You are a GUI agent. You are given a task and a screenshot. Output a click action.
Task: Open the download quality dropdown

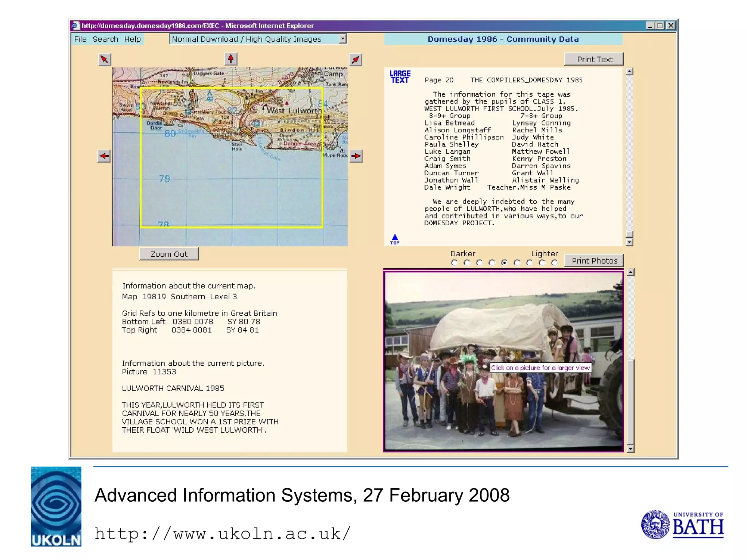point(342,39)
